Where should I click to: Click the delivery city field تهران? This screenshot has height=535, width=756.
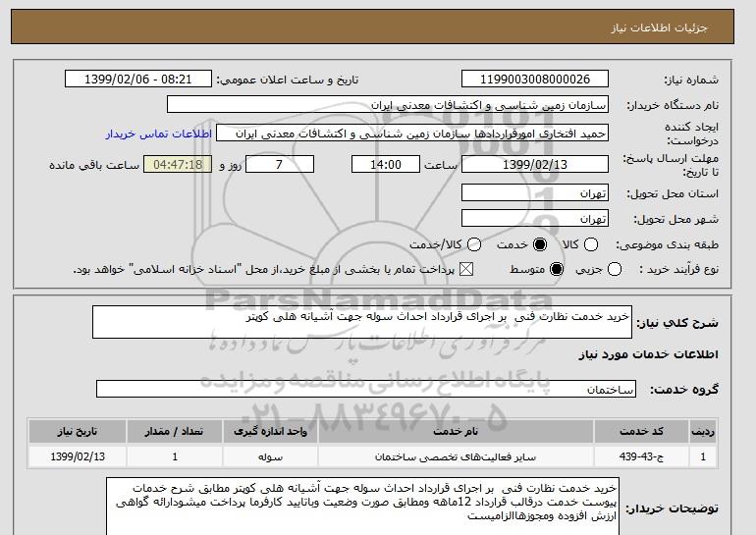coord(535,218)
